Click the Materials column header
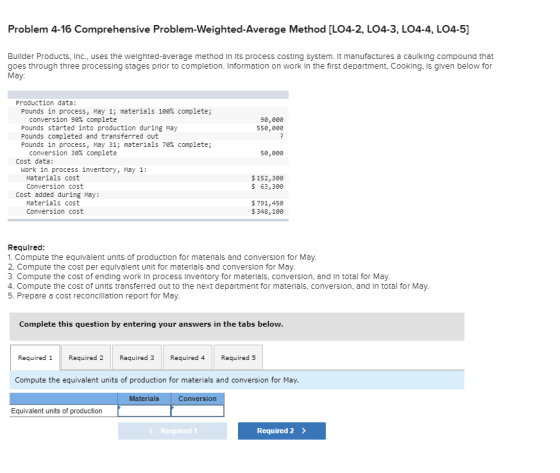 [144, 399]
